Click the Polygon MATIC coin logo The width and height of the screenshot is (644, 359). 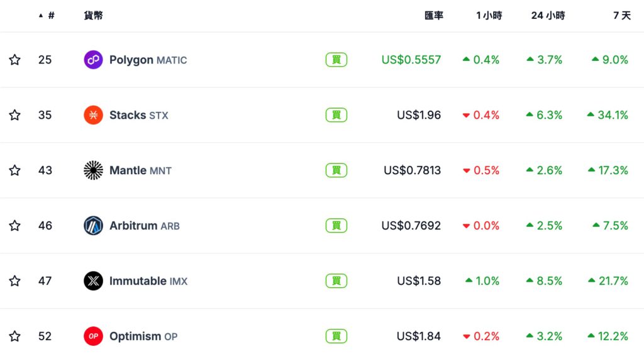93,60
